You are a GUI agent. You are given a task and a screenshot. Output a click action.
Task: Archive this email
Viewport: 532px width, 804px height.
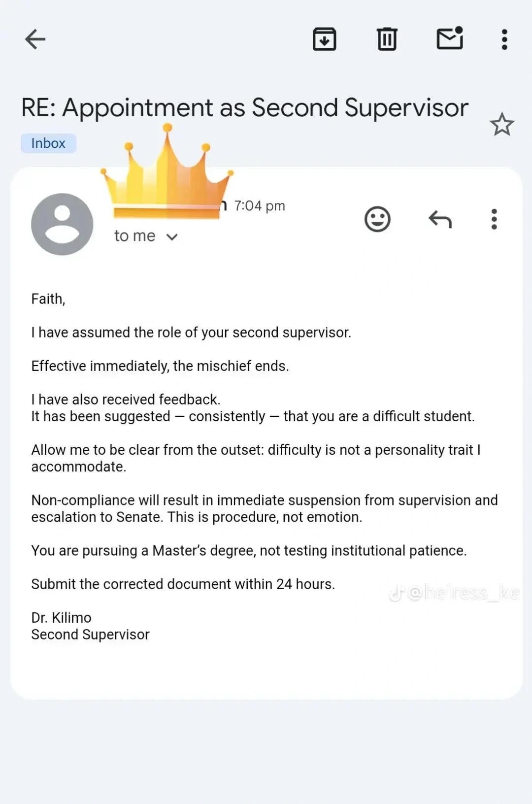pyautogui.click(x=324, y=39)
